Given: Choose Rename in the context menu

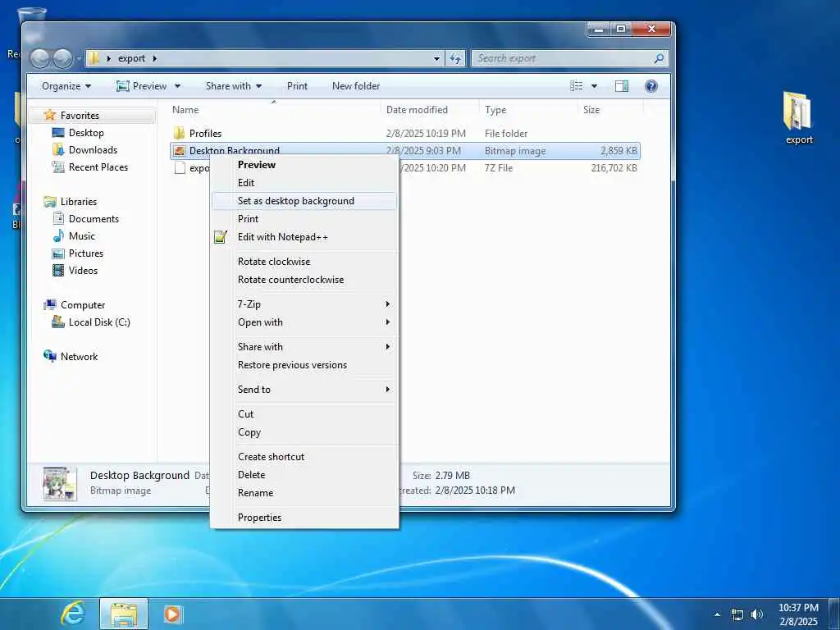Looking at the screenshot, I should point(304,493).
